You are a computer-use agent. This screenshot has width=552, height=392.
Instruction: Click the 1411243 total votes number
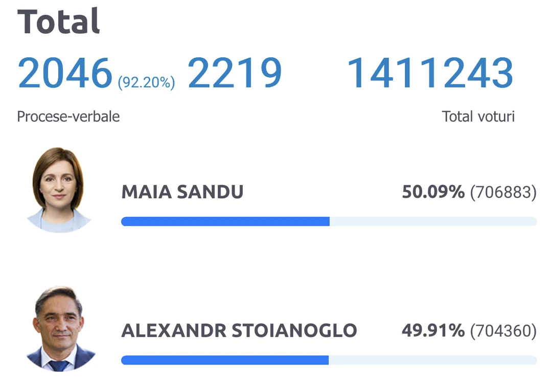pos(430,73)
